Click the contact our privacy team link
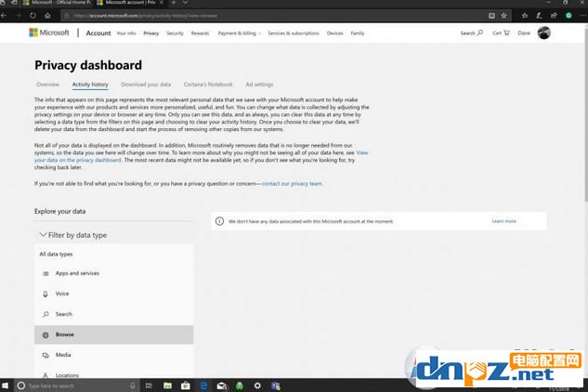Image resolution: width=588 pixels, height=392 pixels. (292, 184)
